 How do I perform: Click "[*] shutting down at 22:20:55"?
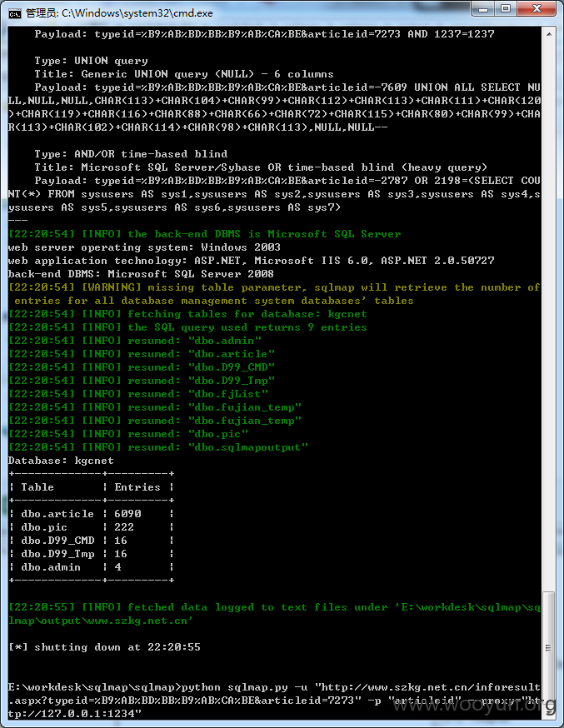tap(104, 647)
